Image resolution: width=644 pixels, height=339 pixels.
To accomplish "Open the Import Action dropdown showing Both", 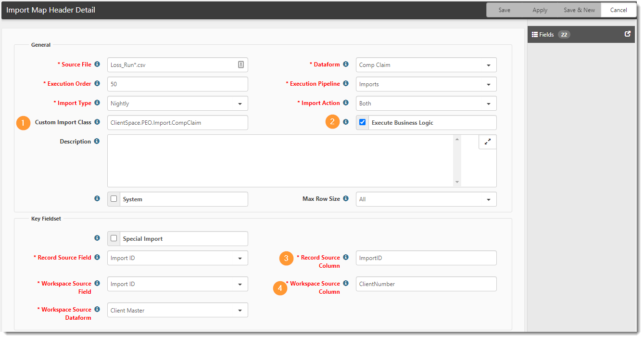I will (x=426, y=104).
